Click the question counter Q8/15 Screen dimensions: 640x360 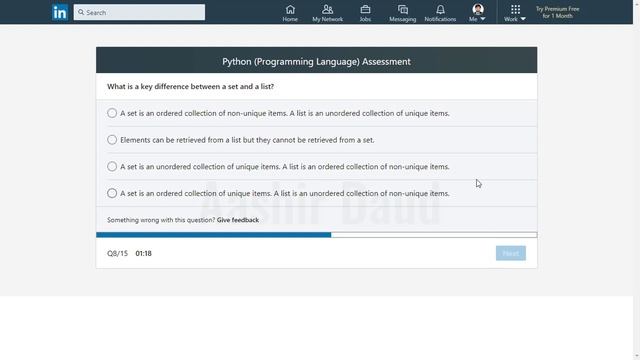pyautogui.click(x=117, y=253)
